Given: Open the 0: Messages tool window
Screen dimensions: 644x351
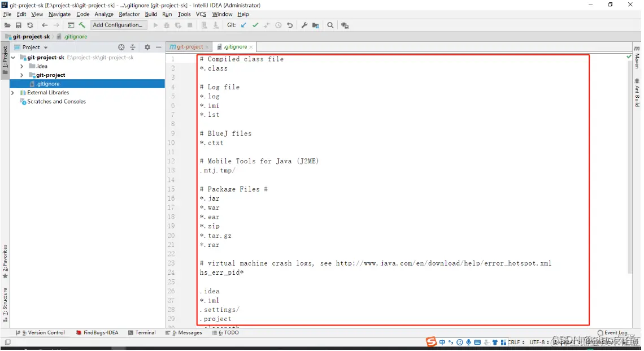Looking at the screenshot, I should coord(184,332).
